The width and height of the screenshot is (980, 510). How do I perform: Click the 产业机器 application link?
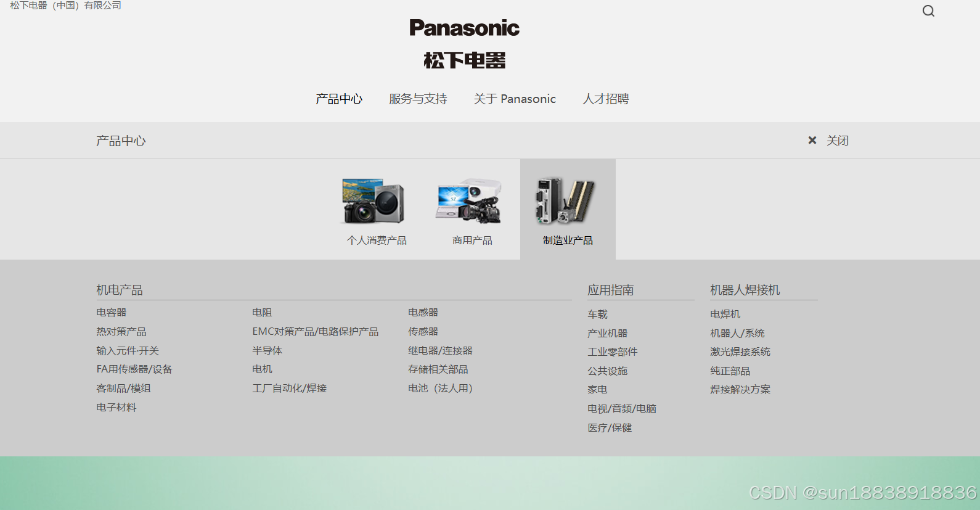[x=608, y=334]
